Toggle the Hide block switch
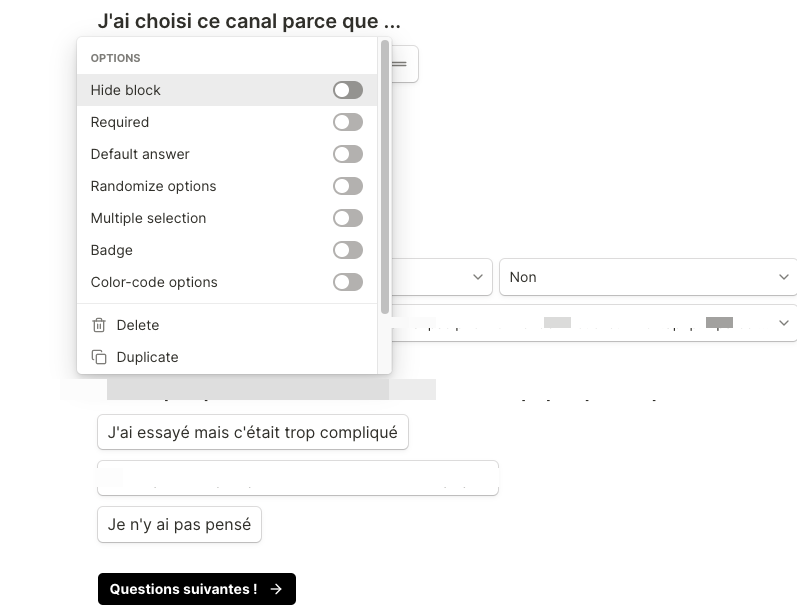Screen dimensions: 797x610 coord(348,90)
